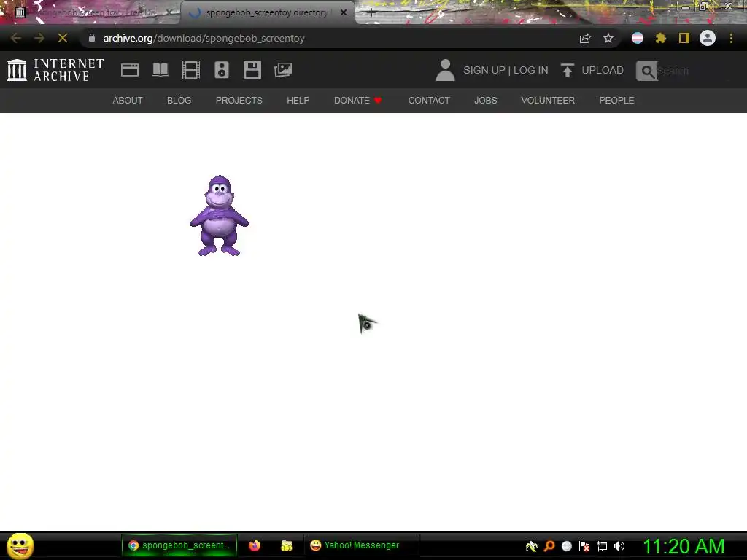The image size is (747, 560).
Task: Open the BLOG menu item
Action: [x=179, y=101]
